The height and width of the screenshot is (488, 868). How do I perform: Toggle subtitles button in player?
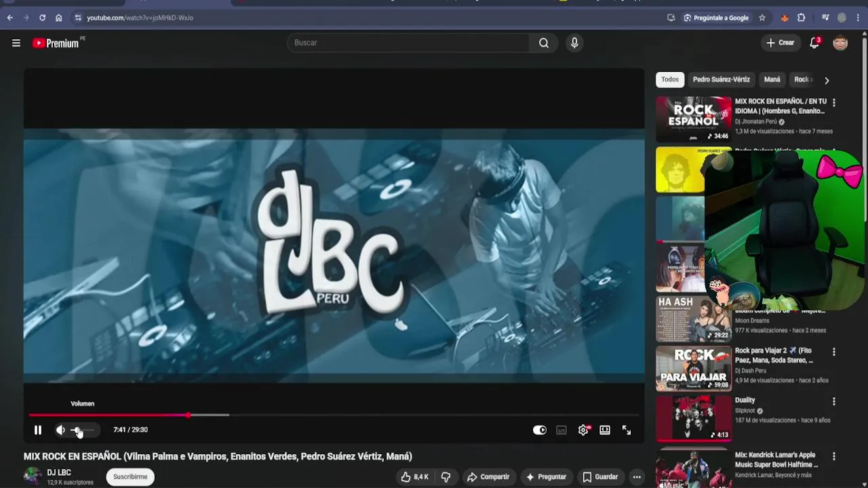click(561, 430)
